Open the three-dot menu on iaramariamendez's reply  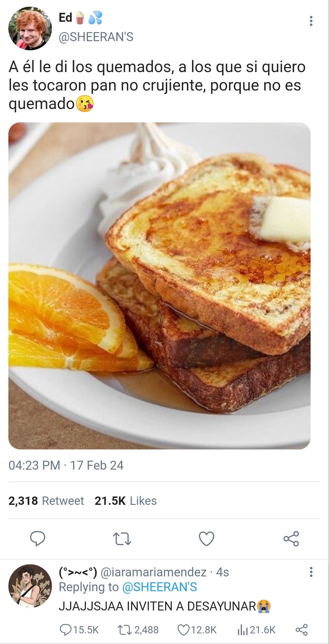tap(311, 572)
